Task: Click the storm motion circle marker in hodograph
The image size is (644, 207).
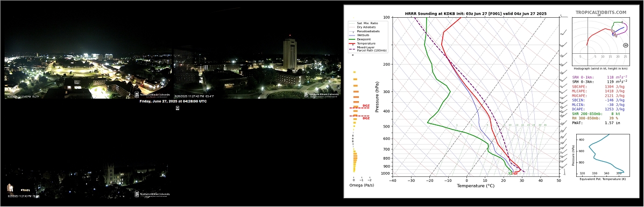Action: (626, 45)
